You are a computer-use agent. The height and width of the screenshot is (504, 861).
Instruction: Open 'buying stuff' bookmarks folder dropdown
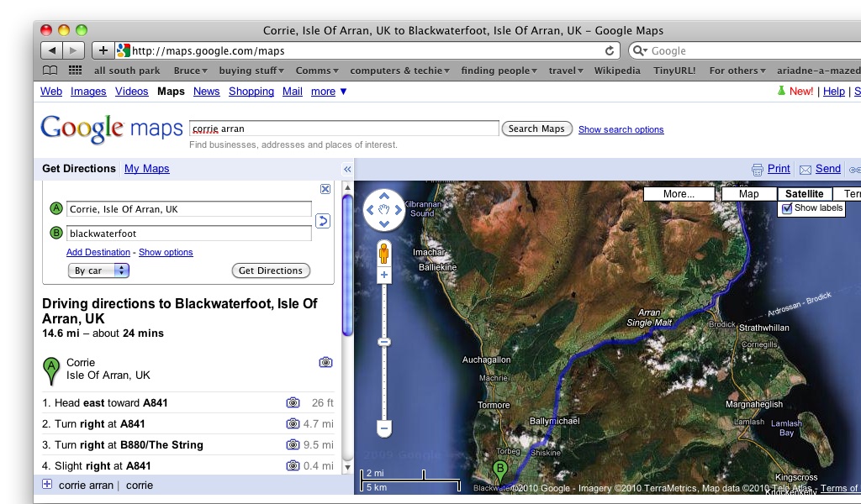(252, 71)
